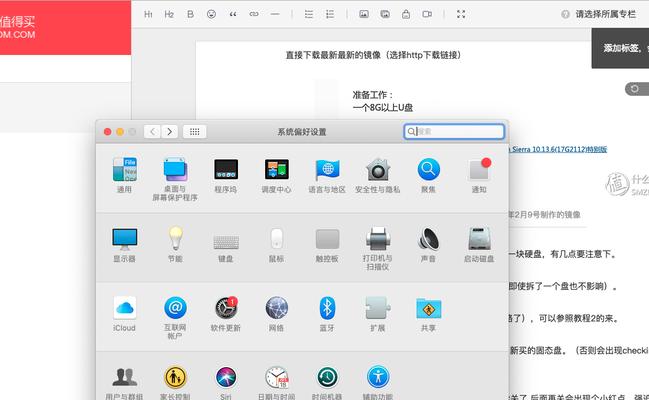The height and width of the screenshot is (400, 649).
Task: Open 网络 (Network) preferences pane
Action: [x=276, y=313]
